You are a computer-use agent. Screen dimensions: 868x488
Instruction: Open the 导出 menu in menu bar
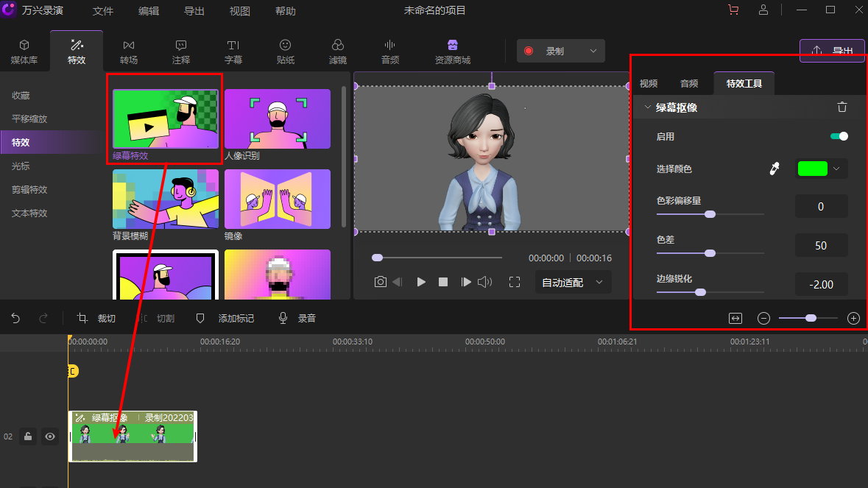(x=194, y=11)
